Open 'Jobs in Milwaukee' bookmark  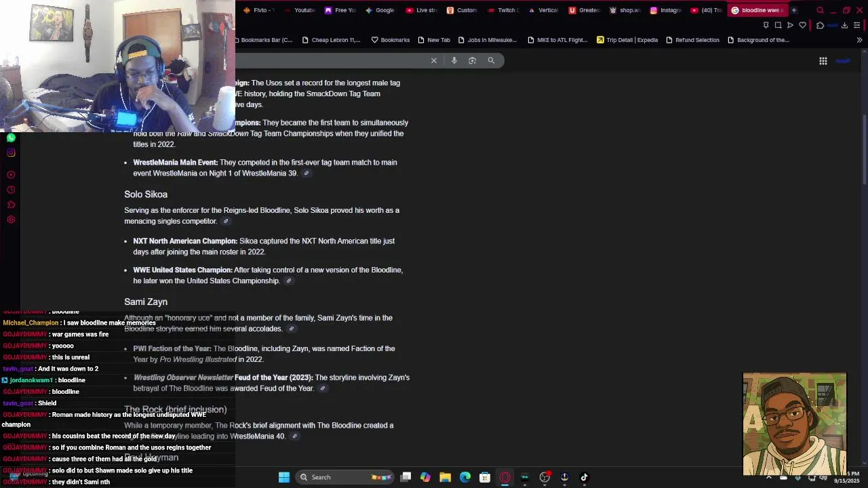488,40
